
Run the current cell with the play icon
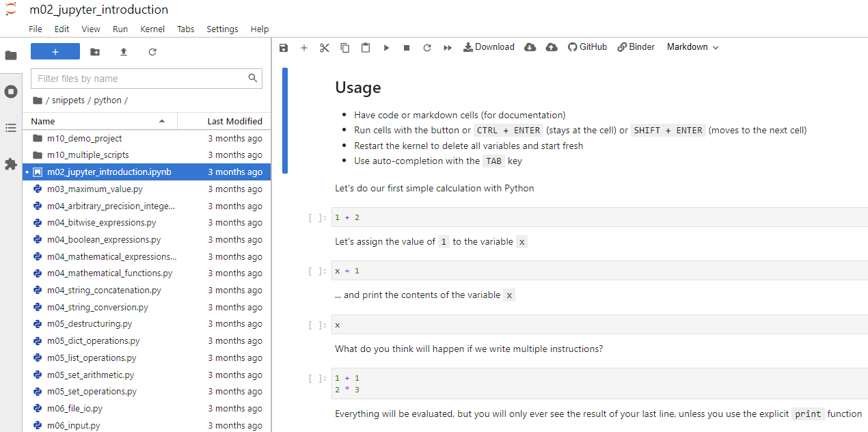[x=386, y=46]
